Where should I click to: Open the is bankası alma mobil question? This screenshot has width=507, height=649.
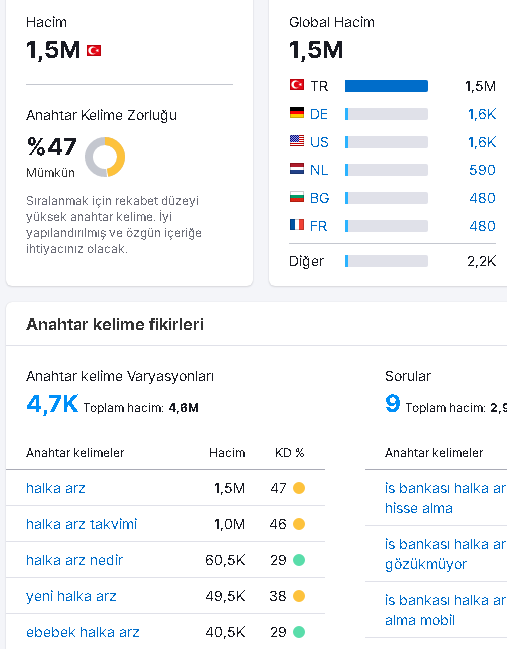coord(446,610)
